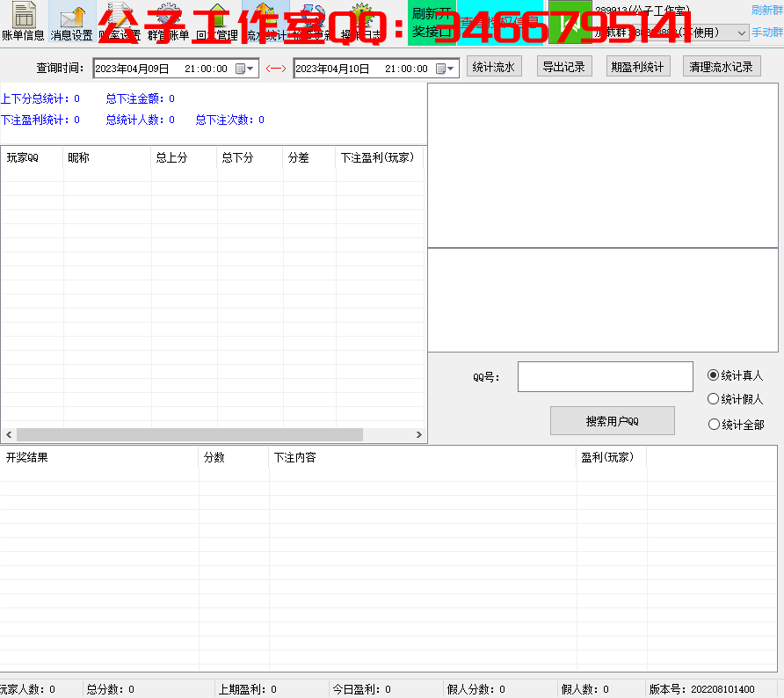Click the 假人数: 0 status entry

coord(585,689)
